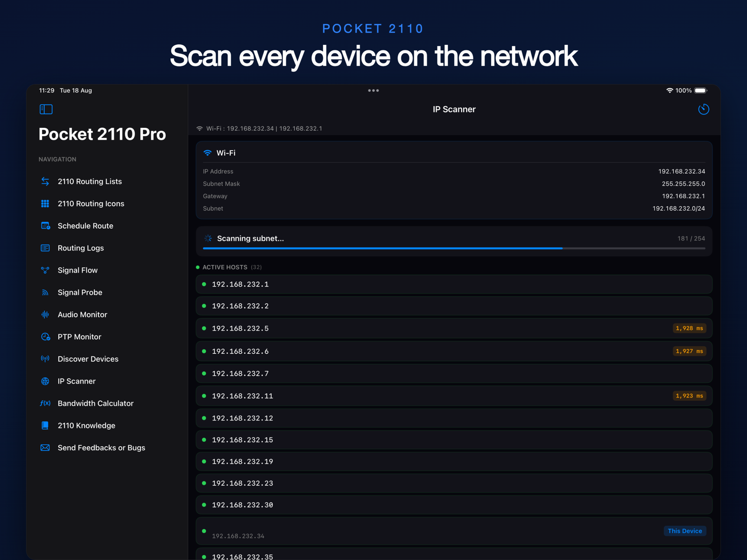Image resolution: width=747 pixels, height=560 pixels.
Task: Click the PTP Monitor clock icon
Action: tap(45, 337)
